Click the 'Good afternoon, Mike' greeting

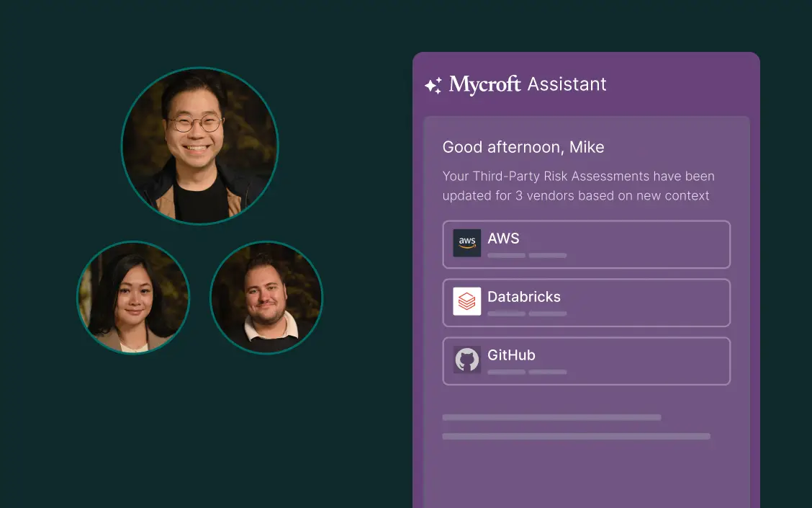pos(523,147)
